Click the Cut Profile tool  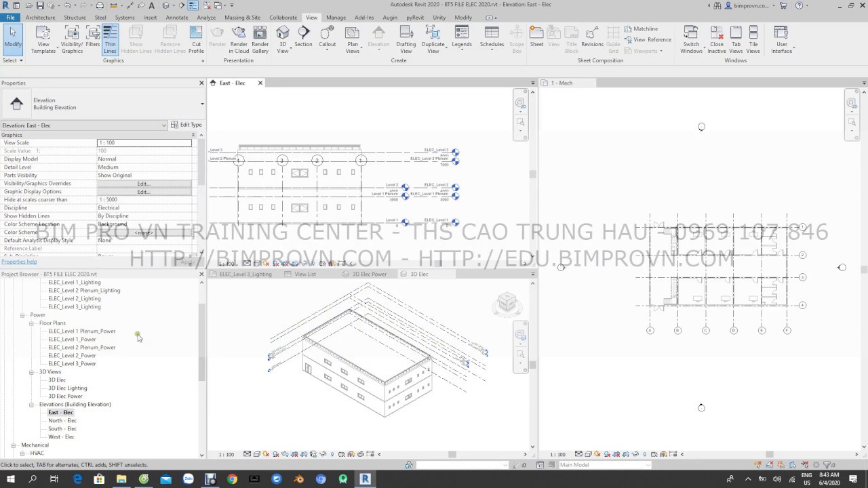[x=196, y=39]
